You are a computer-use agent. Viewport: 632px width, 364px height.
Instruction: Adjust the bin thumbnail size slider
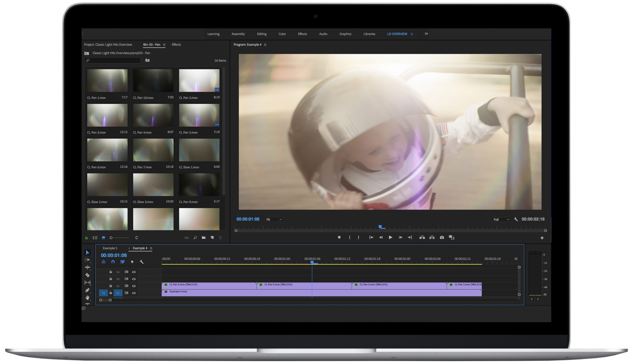click(x=119, y=238)
